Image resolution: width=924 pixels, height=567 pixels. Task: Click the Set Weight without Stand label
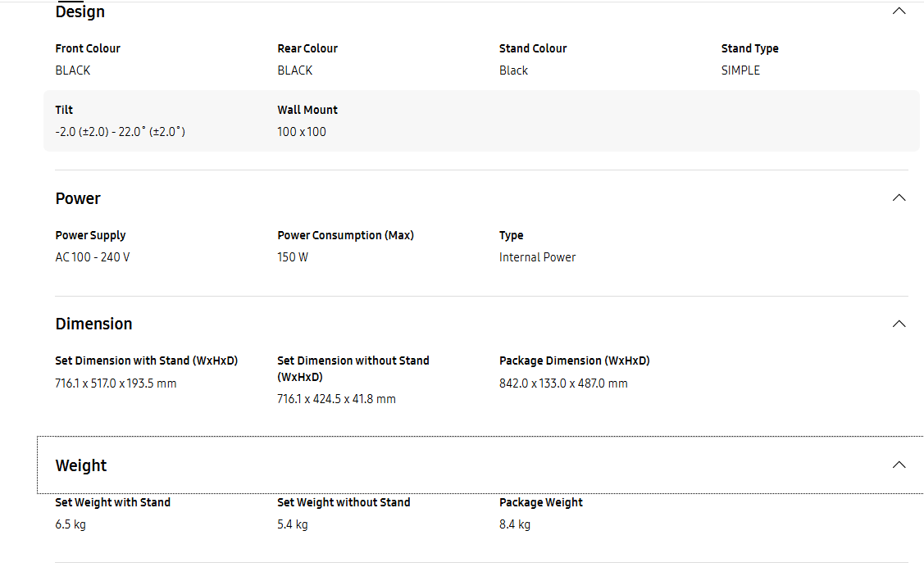pos(344,503)
